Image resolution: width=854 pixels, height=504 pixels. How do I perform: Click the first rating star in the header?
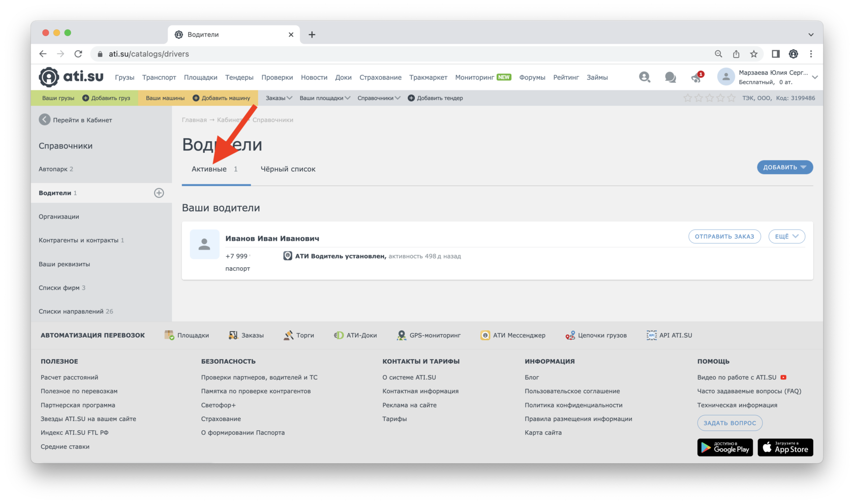point(688,98)
